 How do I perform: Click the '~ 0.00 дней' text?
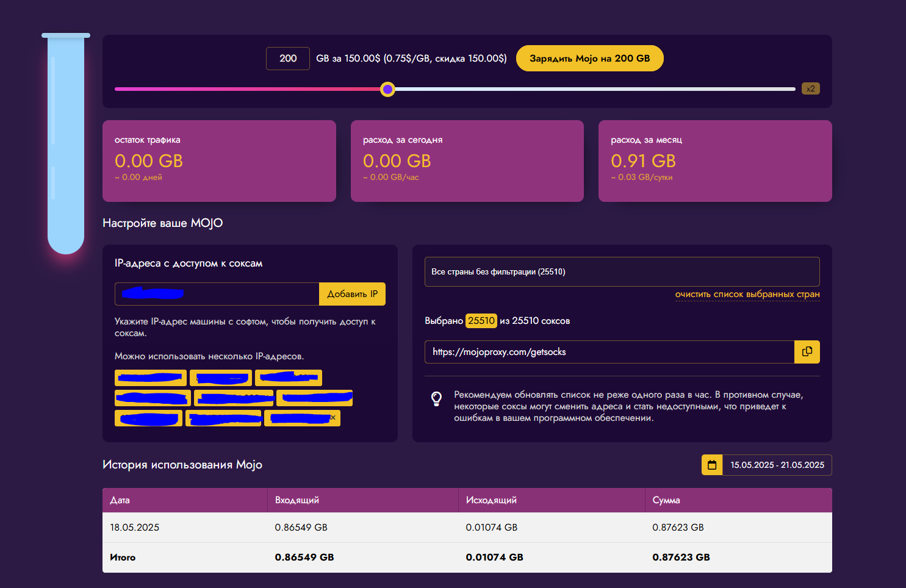138,177
